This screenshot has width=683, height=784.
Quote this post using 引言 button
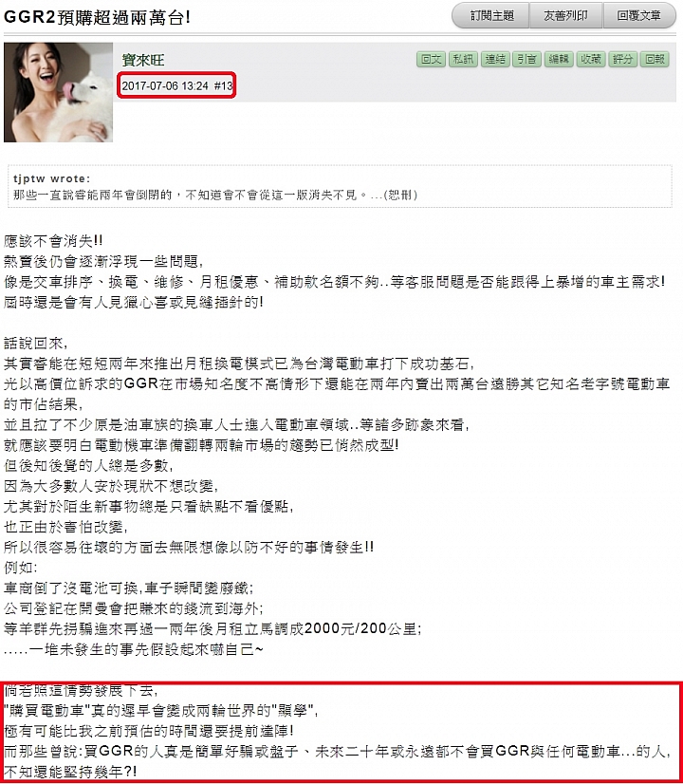coord(526,60)
